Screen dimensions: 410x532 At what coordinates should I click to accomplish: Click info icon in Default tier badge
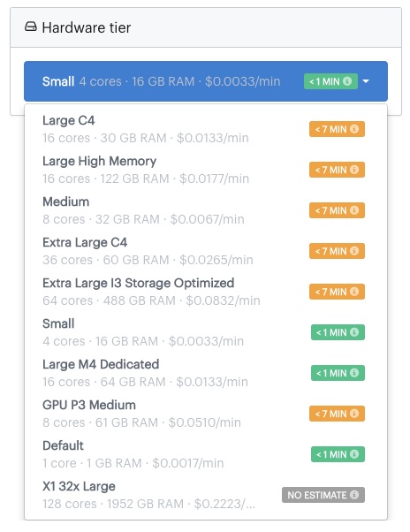pyautogui.click(x=354, y=454)
